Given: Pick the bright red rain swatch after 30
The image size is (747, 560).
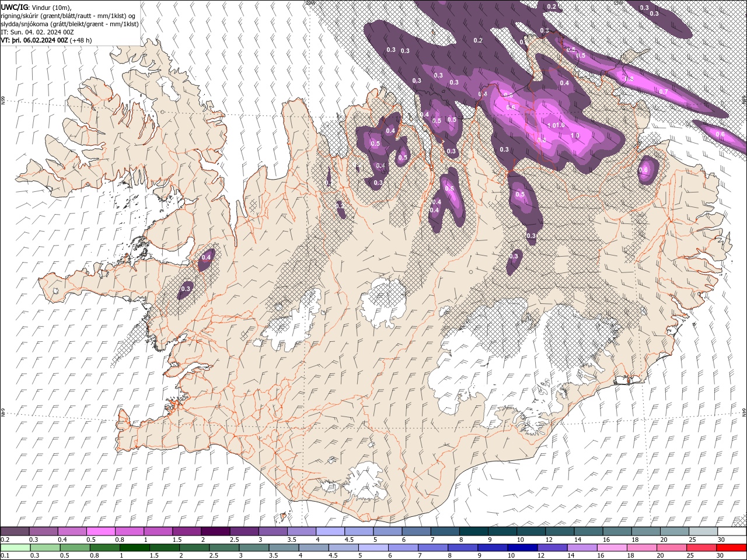Looking at the screenshot, I should pyautogui.click(x=731, y=548).
